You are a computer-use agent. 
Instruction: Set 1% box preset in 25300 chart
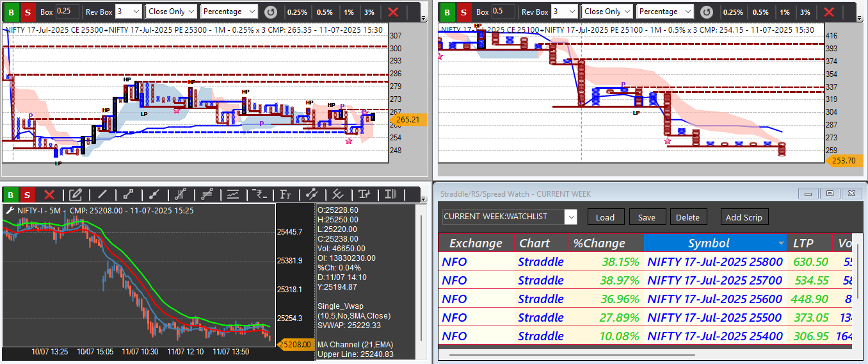pyautogui.click(x=348, y=12)
